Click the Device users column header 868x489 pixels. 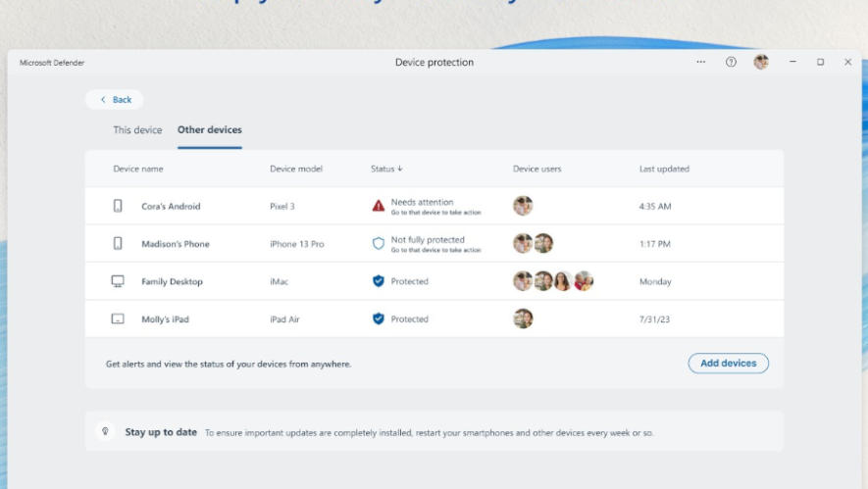point(536,169)
